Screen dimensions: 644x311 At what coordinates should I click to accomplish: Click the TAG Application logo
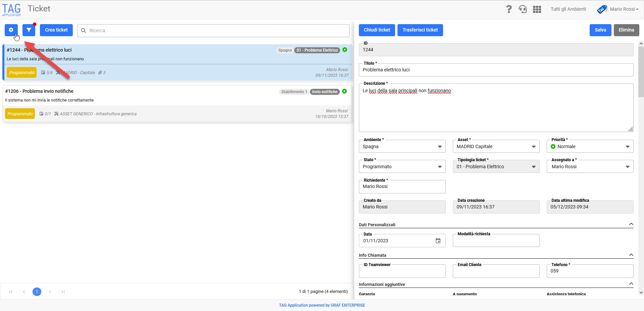11,10
